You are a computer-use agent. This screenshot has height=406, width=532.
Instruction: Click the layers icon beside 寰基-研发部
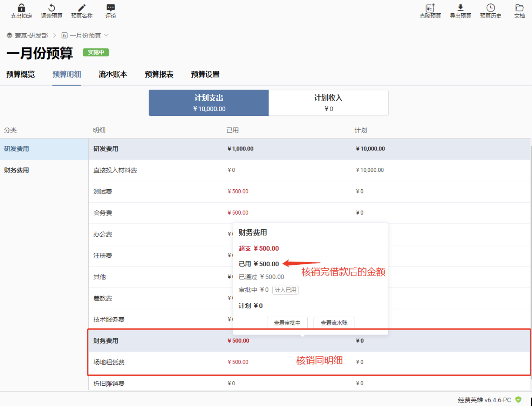[x=9, y=35]
